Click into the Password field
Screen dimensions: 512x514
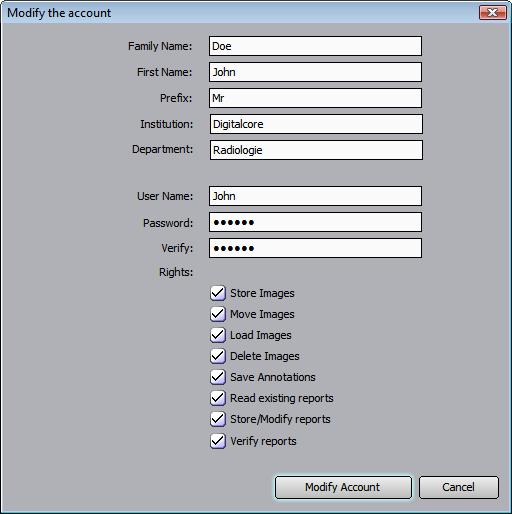click(x=315, y=222)
